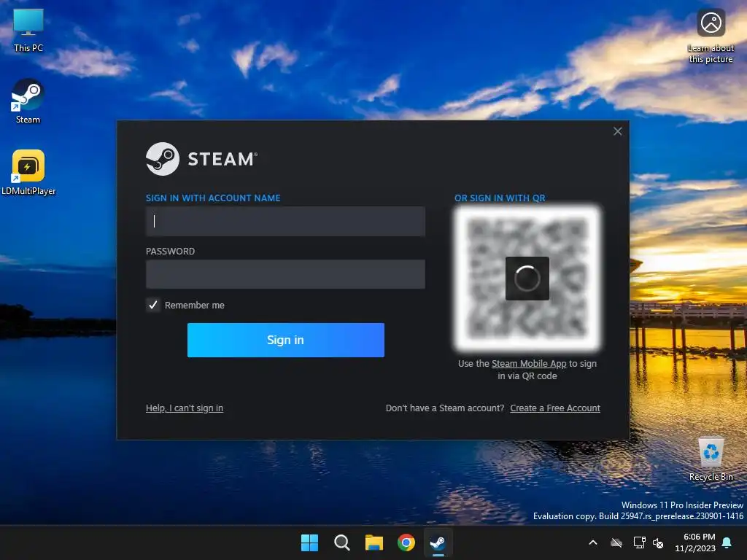Click the QR loading spinner
The height and width of the screenshot is (560, 747).
[527, 279]
